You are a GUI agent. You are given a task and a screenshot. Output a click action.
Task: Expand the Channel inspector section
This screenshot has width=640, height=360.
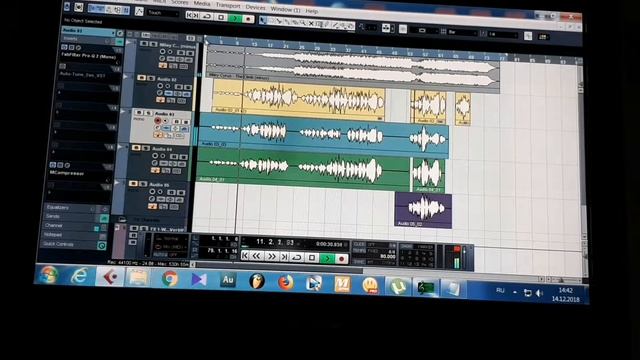(x=53, y=225)
